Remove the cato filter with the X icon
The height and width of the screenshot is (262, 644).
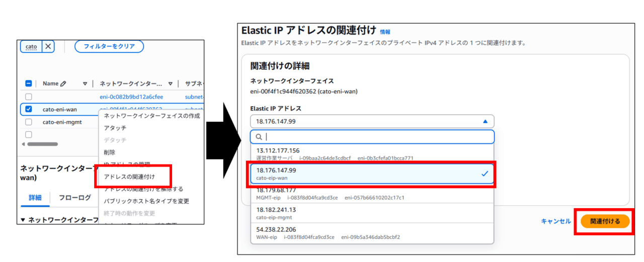click(48, 46)
